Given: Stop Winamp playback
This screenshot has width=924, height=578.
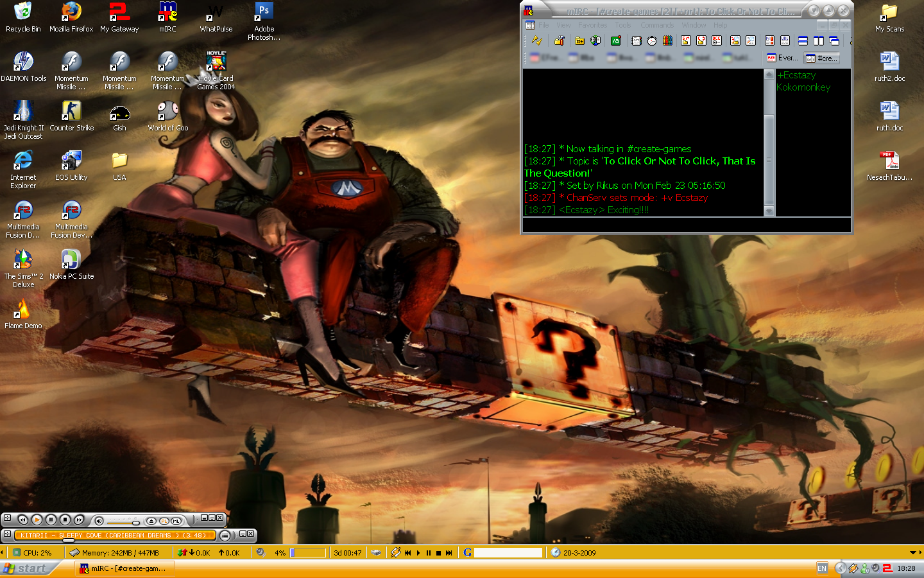Looking at the screenshot, I should (x=65, y=520).
